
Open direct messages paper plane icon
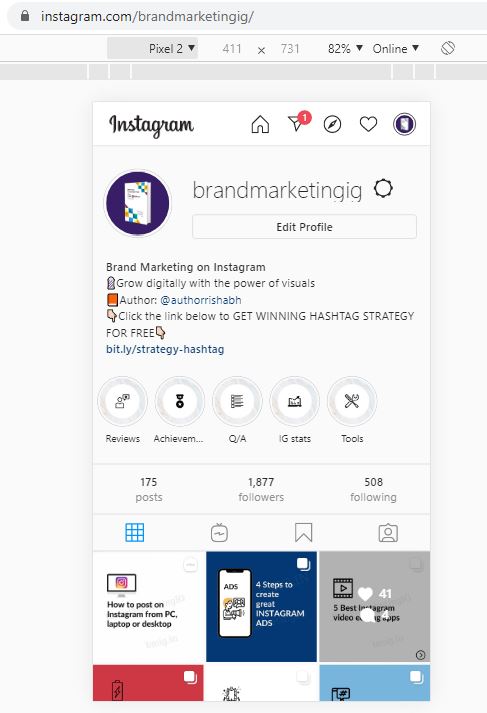[297, 123]
